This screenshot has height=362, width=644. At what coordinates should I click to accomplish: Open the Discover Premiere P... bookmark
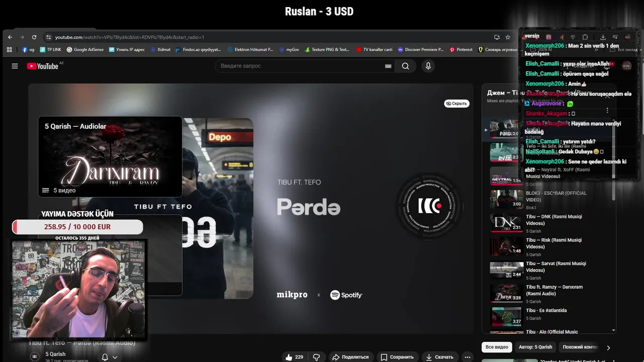pos(421,50)
